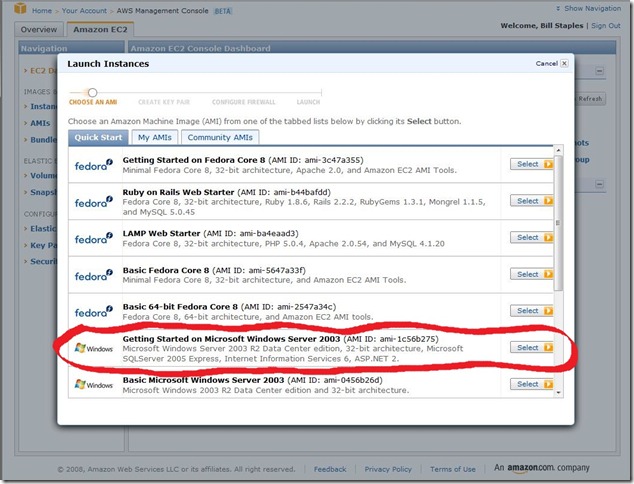Select the Getting Started on Windows Server 2003 AMI
This screenshot has height=484, width=634.
click(x=532, y=347)
